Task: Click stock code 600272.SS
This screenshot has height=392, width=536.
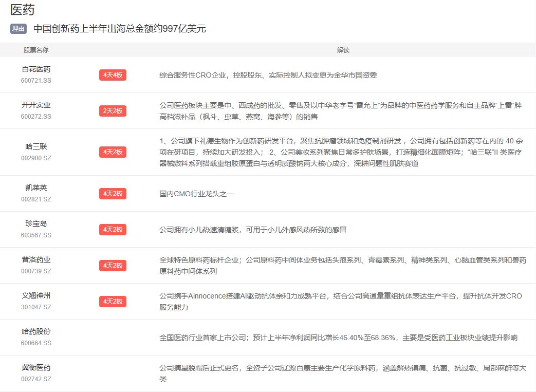Action: [x=36, y=117]
